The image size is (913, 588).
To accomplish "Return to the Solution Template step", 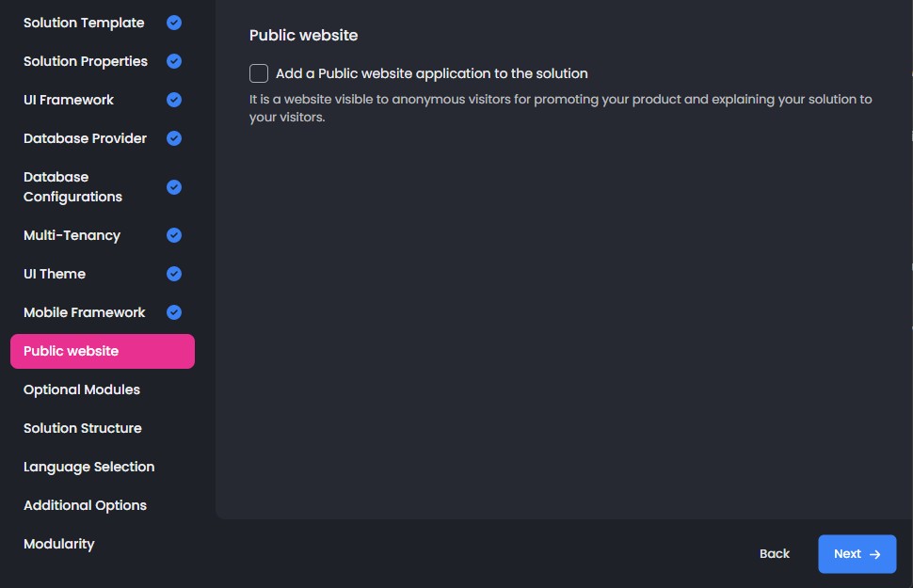I will pos(84,23).
